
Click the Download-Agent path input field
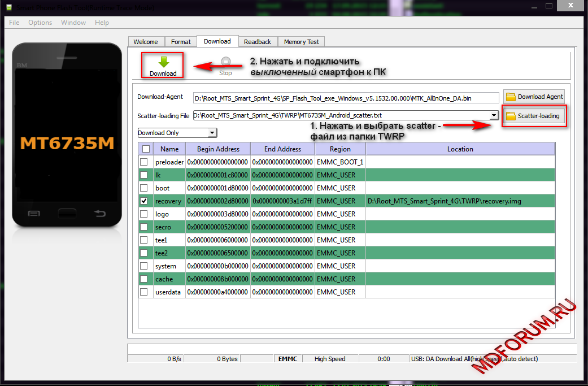[x=346, y=98]
